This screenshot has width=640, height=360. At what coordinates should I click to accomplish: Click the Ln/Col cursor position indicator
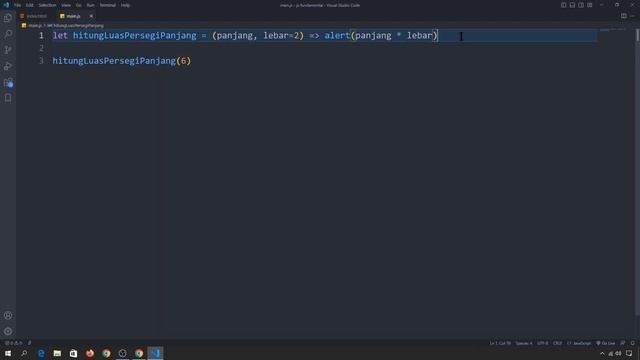pyautogui.click(x=500, y=343)
